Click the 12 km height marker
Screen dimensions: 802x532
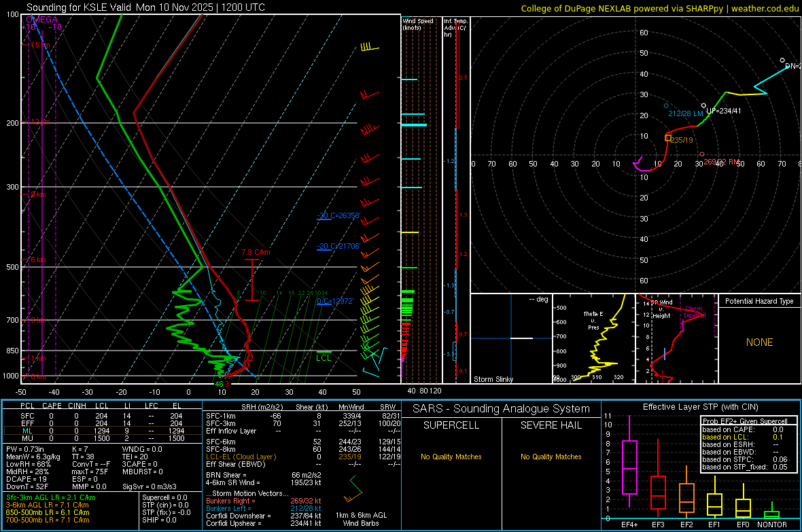coord(39,122)
